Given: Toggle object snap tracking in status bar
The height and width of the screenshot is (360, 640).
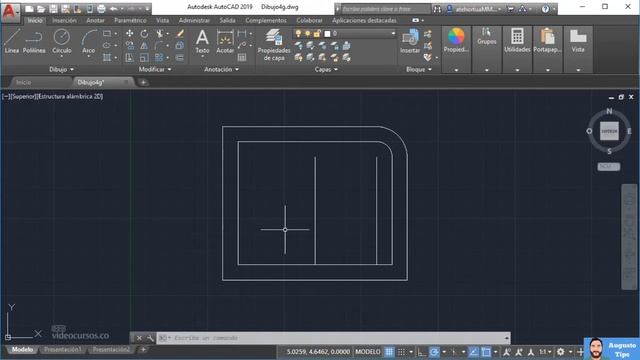Looking at the screenshot, I should click(x=473, y=351).
